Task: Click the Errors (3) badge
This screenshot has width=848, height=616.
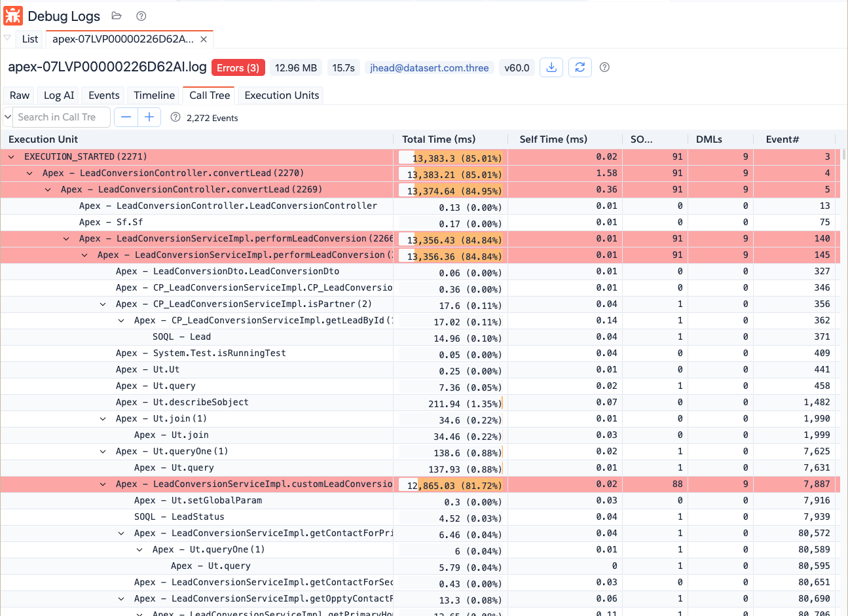Action: click(x=238, y=68)
